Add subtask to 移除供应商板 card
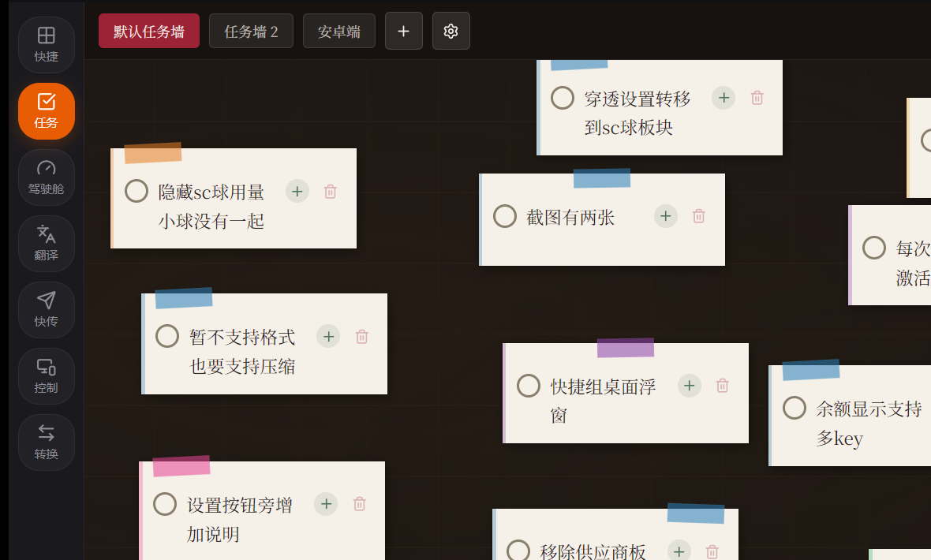 679,551
